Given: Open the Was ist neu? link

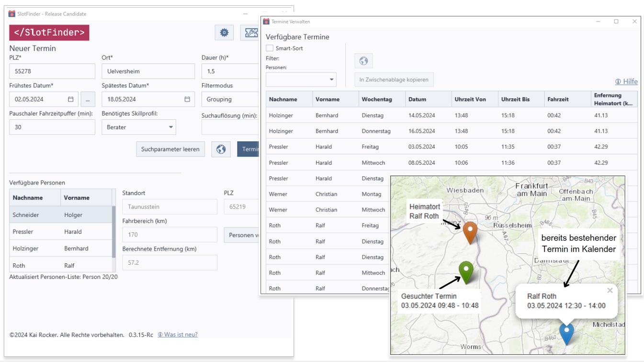Looking at the screenshot, I should pos(178,335).
